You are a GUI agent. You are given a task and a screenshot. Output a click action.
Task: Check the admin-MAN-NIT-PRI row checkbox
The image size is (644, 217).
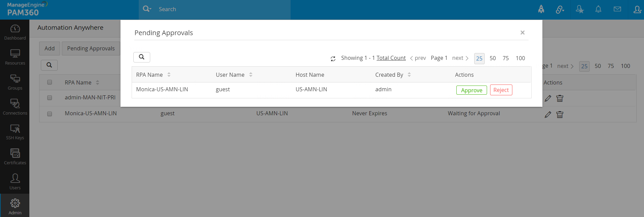(50, 98)
